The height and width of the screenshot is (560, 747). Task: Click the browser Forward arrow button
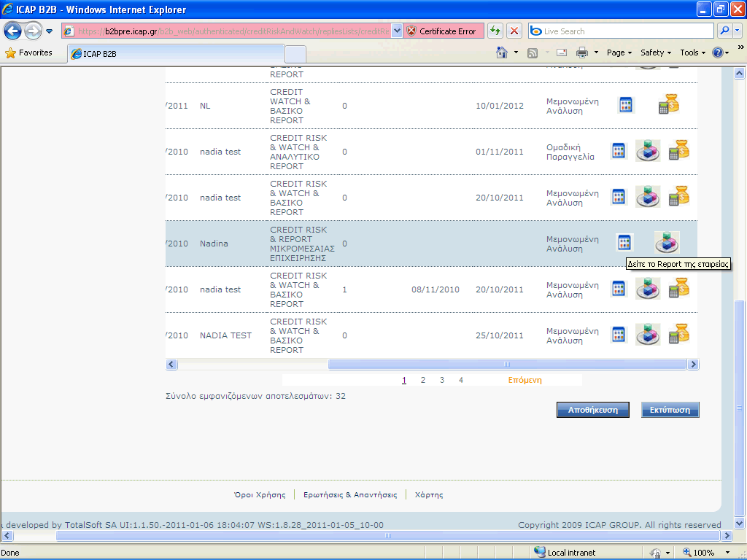[32, 31]
